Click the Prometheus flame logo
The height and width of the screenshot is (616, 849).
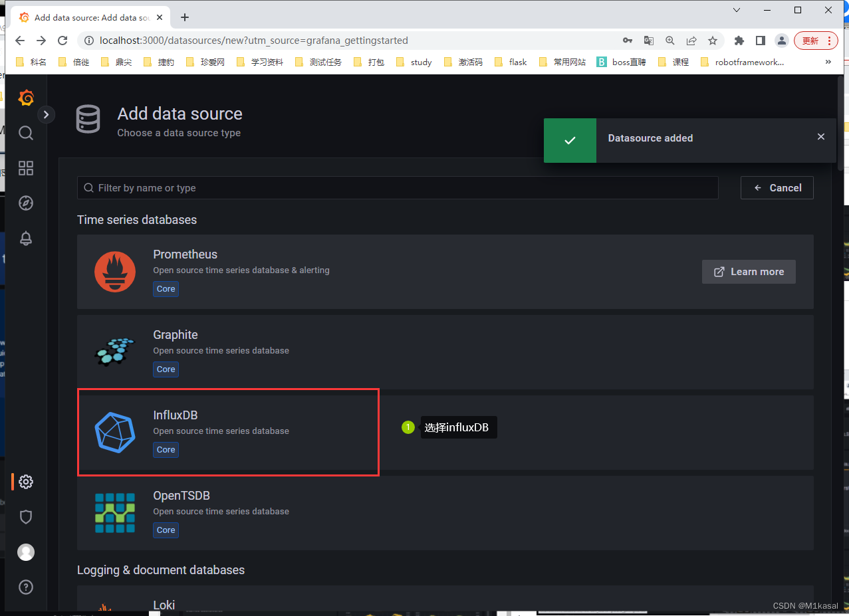tap(115, 271)
